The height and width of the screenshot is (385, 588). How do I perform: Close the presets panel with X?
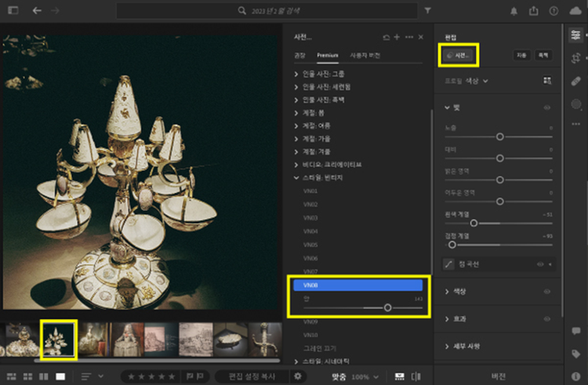click(x=421, y=37)
